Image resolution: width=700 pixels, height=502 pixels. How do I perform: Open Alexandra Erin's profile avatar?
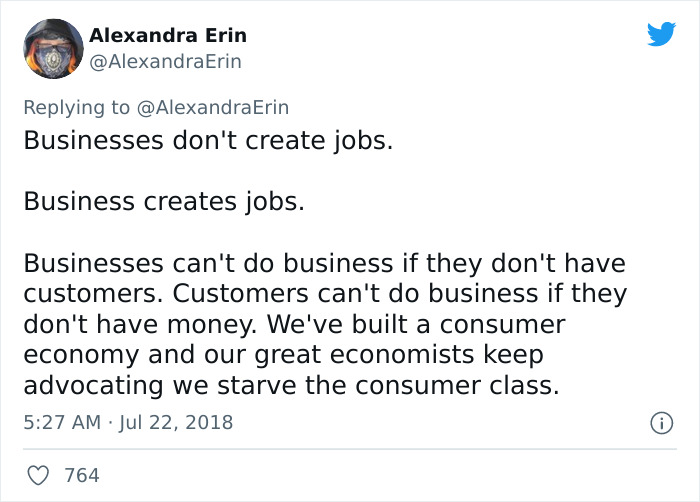click(51, 50)
